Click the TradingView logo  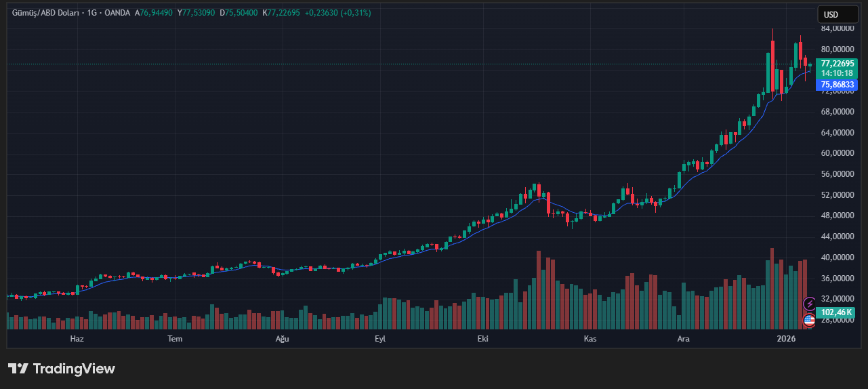(62, 369)
